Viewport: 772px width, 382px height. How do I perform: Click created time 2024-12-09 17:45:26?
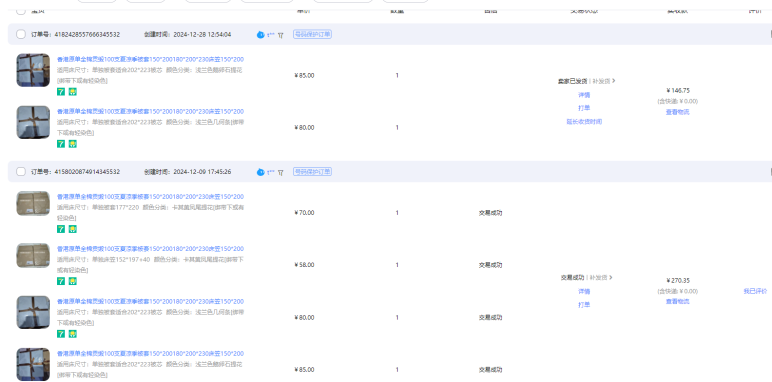click(x=202, y=172)
